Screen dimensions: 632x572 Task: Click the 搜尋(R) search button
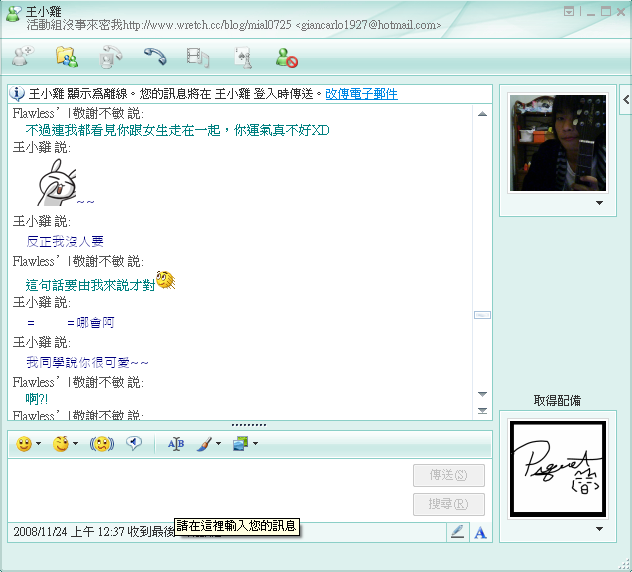449,504
